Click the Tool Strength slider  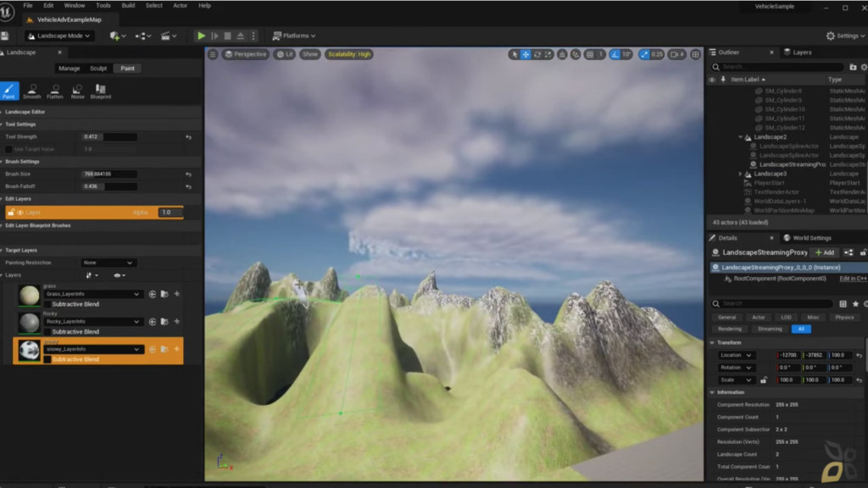[x=109, y=137]
